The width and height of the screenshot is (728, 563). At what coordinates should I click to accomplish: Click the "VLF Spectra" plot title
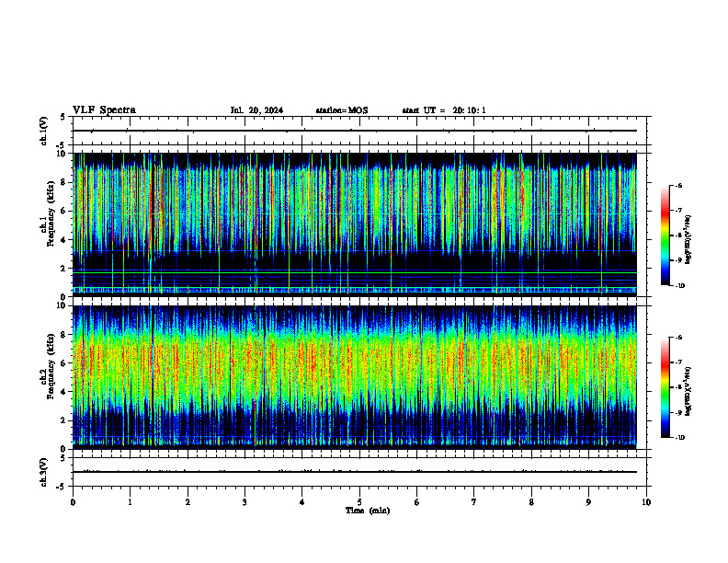[x=104, y=110]
